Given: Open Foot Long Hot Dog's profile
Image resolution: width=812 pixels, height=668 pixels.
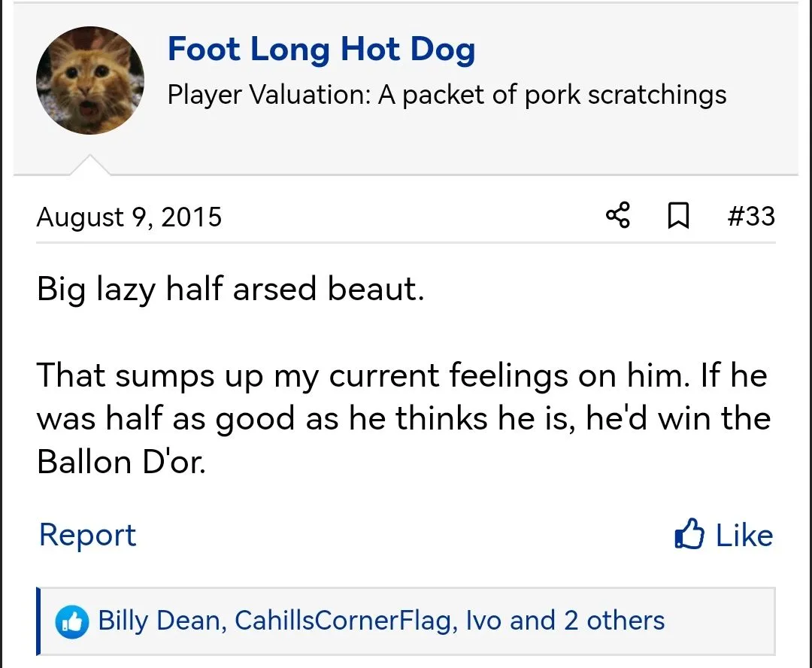Looking at the screenshot, I should [x=321, y=50].
